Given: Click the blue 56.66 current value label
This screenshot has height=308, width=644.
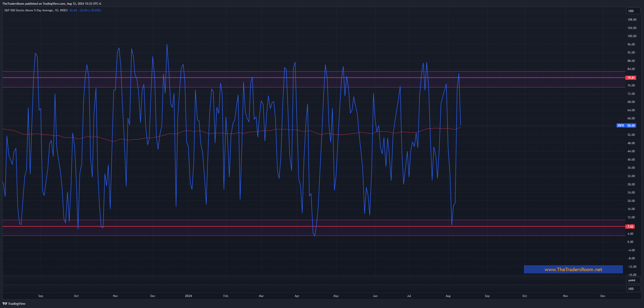Looking at the screenshot, I should point(631,126).
